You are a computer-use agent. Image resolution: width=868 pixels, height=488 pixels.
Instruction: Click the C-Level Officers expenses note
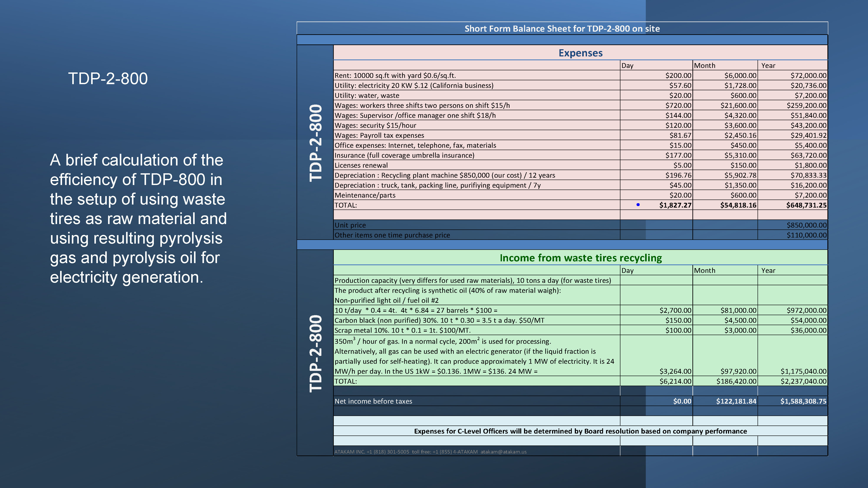(580, 431)
